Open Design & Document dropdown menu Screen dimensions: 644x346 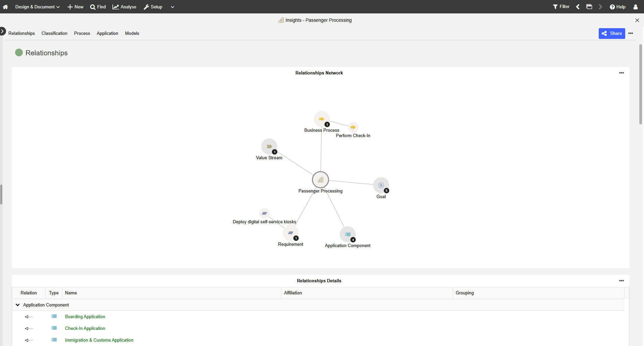point(37,7)
